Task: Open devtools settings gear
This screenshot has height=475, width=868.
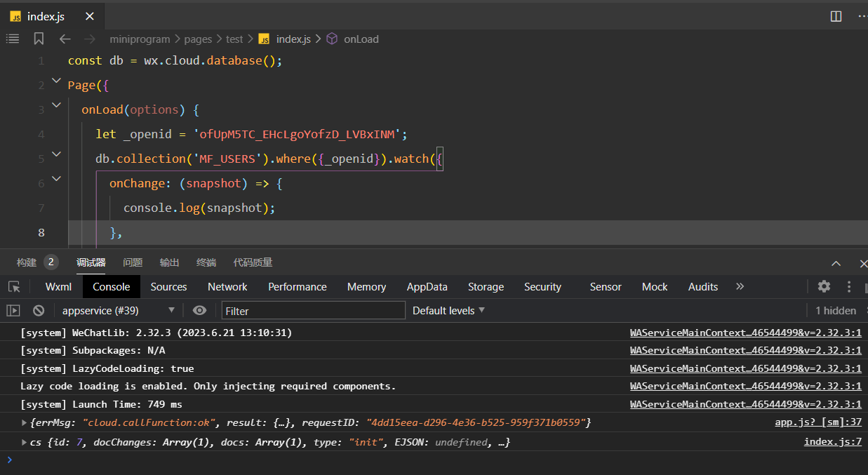Action: pos(824,286)
